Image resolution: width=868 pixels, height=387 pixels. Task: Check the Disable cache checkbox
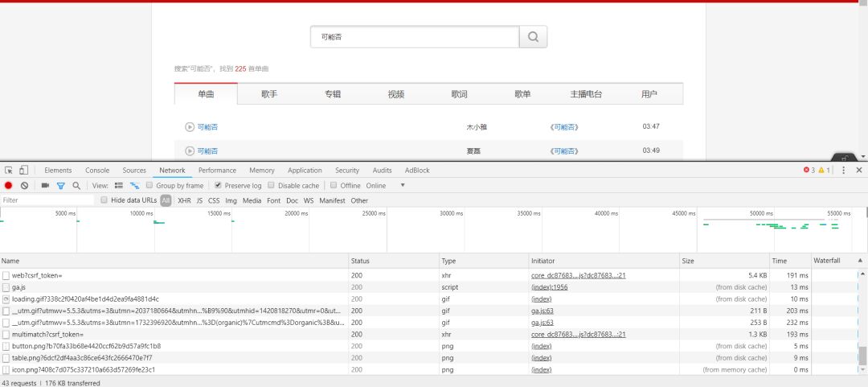271,186
